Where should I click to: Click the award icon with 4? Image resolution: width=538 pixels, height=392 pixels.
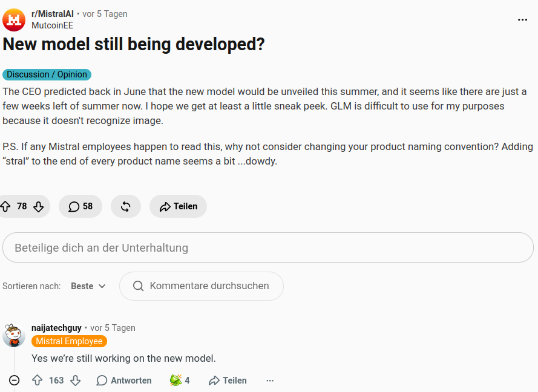point(180,381)
